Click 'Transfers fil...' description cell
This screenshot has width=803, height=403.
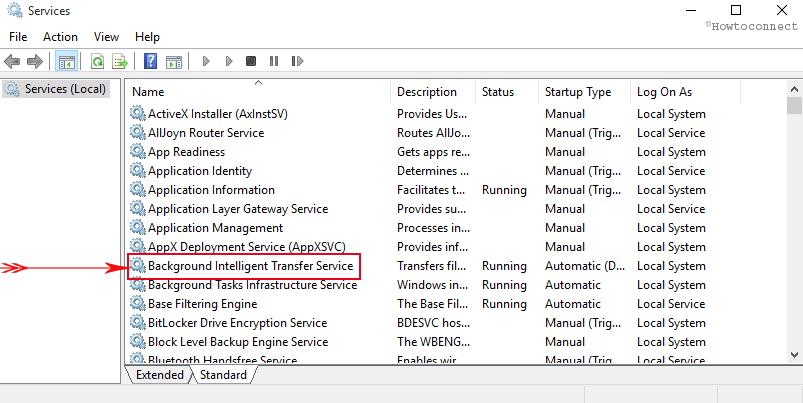[x=431, y=266]
